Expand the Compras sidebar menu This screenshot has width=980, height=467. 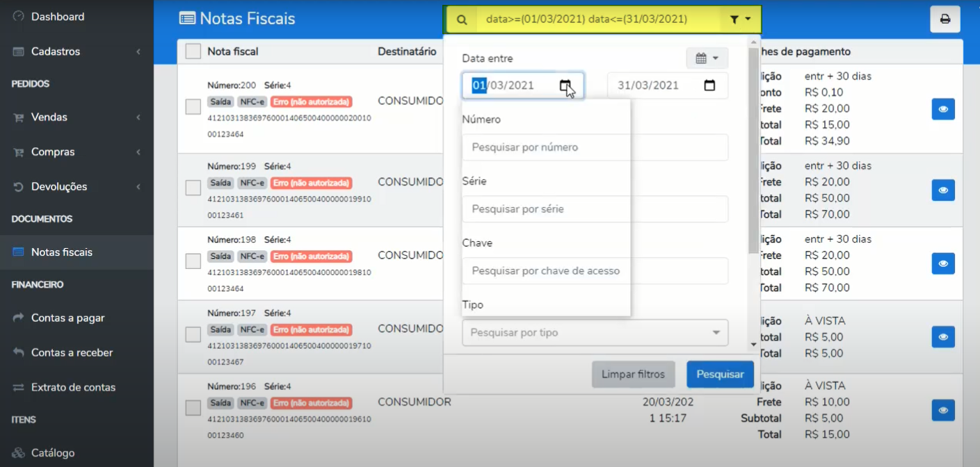pyautogui.click(x=77, y=152)
